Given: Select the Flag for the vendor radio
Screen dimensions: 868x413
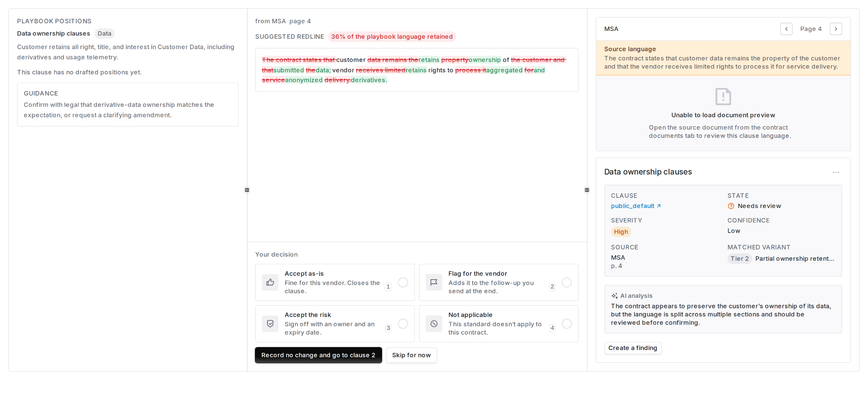Looking at the screenshot, I should (567, 283).
